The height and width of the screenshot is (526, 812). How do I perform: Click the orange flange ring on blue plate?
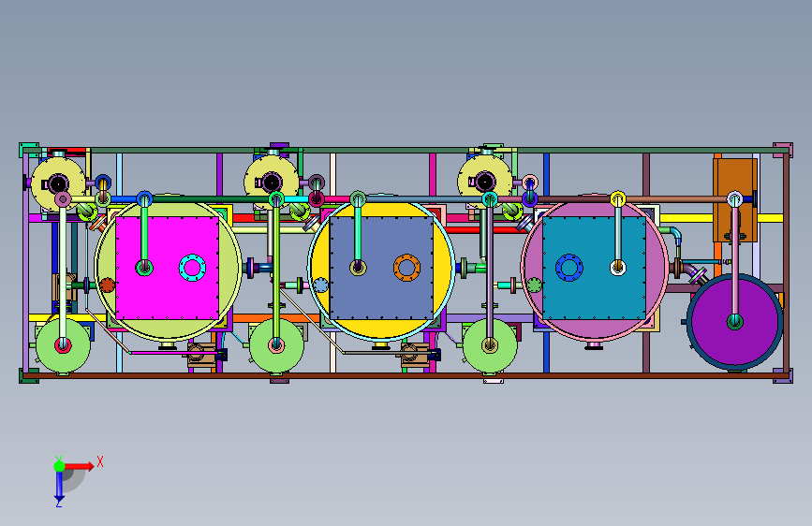coord(406,268)
